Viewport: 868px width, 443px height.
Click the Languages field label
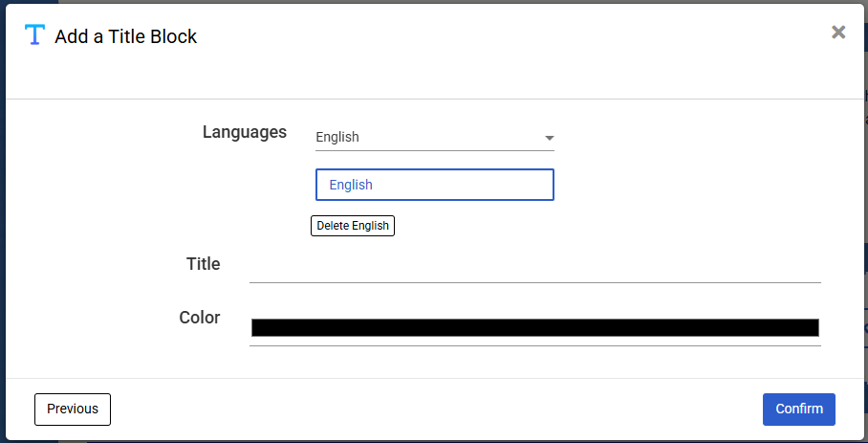click(245, 132)
